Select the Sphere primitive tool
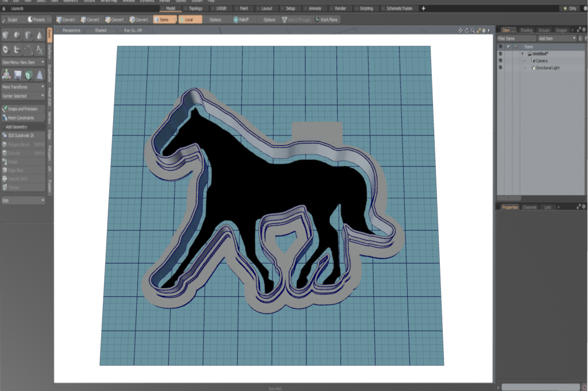Screen dimensions: 588x391 point(17,36)
